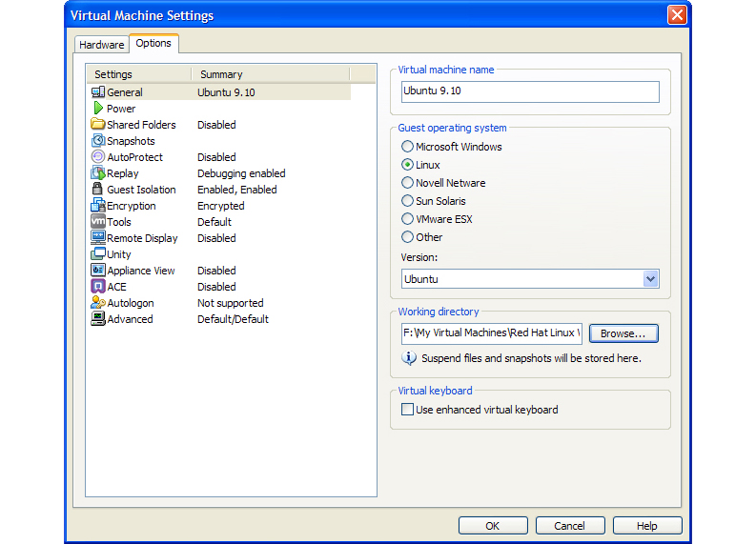Click the Summary column header
The height and width of the screenshot is (544, 756).
271,74
